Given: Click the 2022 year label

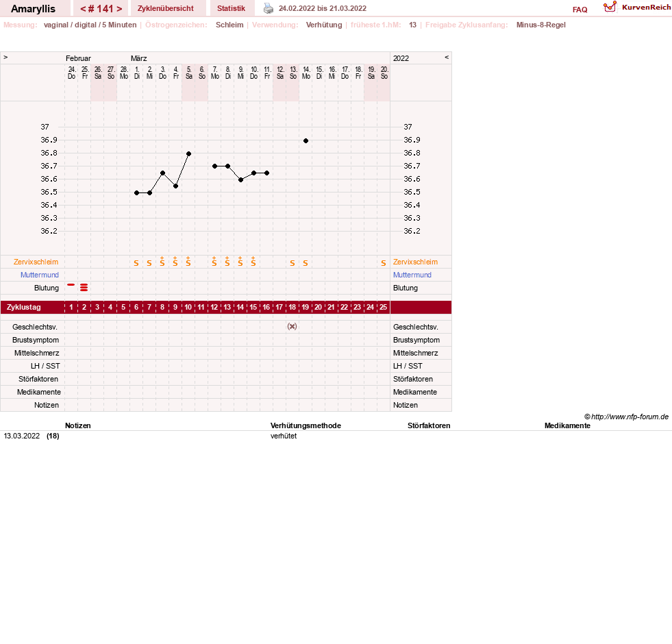Looking at the screenshot, I should pos(401,58).
